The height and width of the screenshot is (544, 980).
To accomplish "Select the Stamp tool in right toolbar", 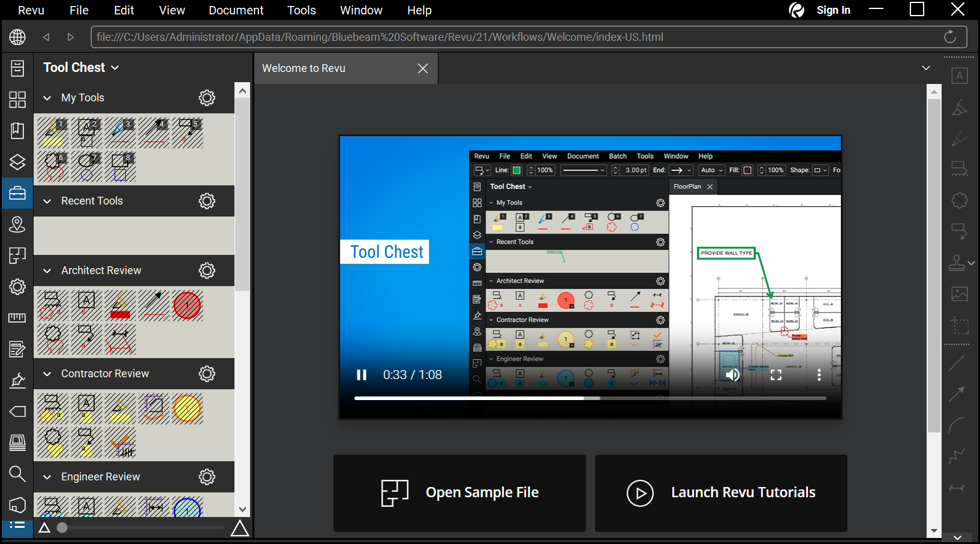I will coord(957,262).
